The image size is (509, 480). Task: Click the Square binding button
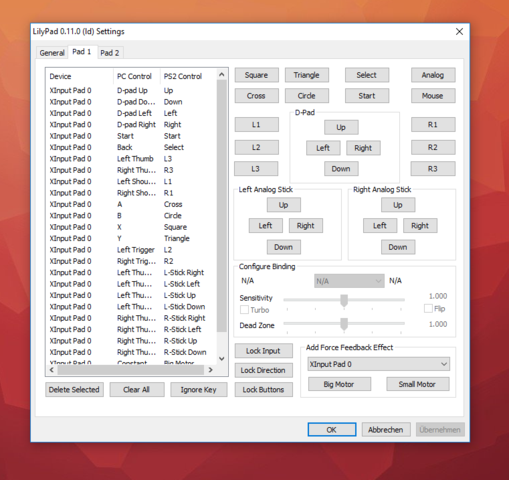click(256, 75)
